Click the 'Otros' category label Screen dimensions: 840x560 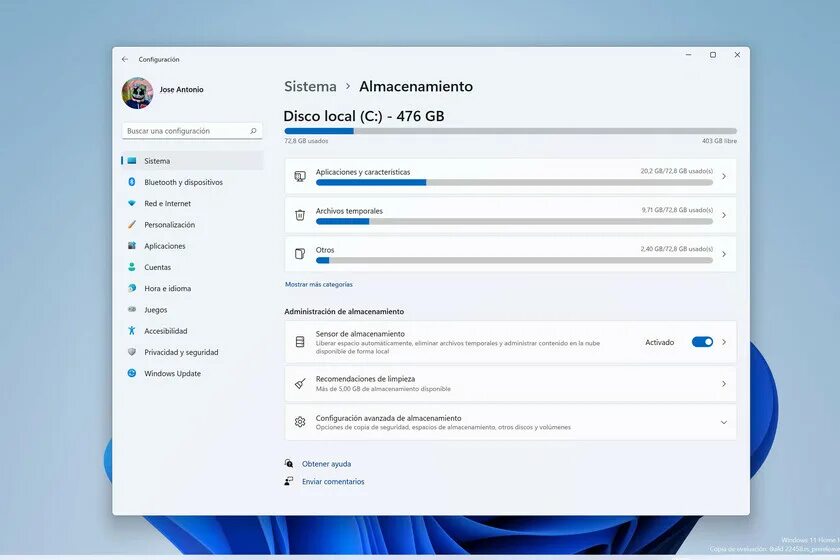click(x=325, y=250)
